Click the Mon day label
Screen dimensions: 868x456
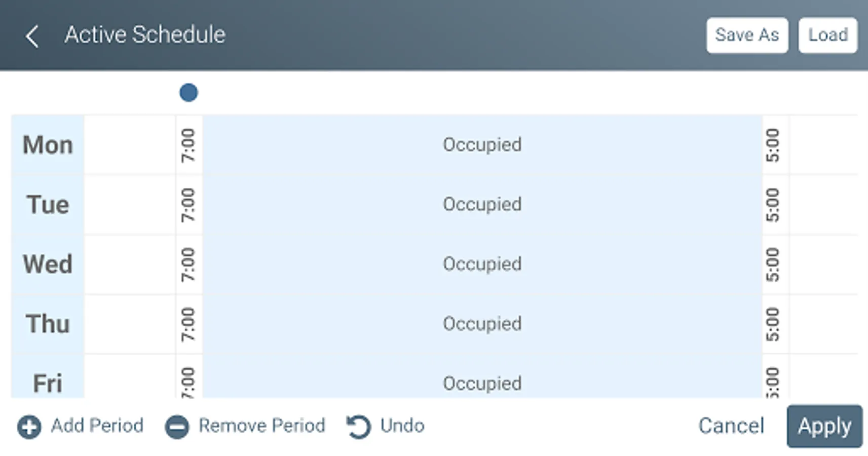click(48, 145)
